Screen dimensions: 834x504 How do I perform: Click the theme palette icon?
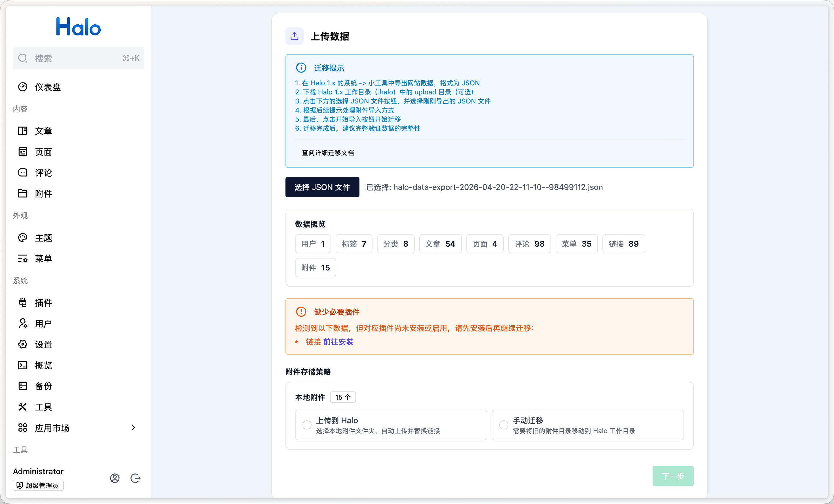[x=23, y=238]
